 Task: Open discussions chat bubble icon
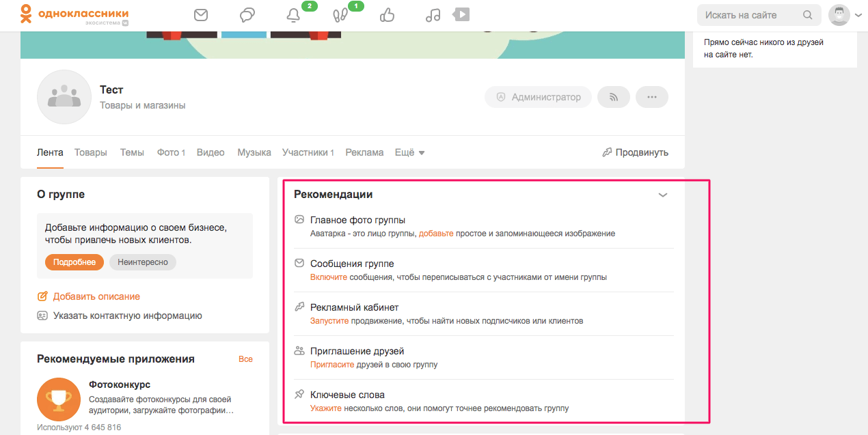tap(247, 15)
